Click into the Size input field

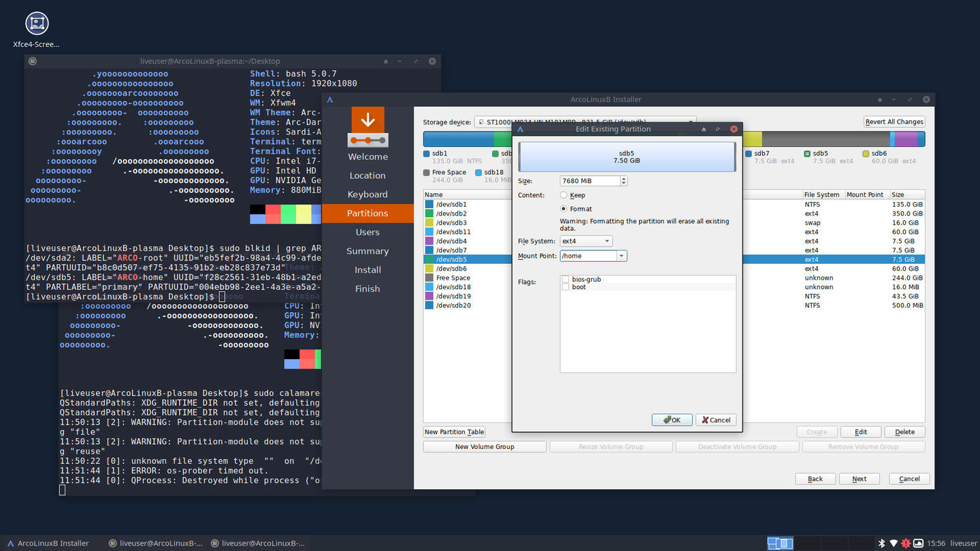(590, 181)
